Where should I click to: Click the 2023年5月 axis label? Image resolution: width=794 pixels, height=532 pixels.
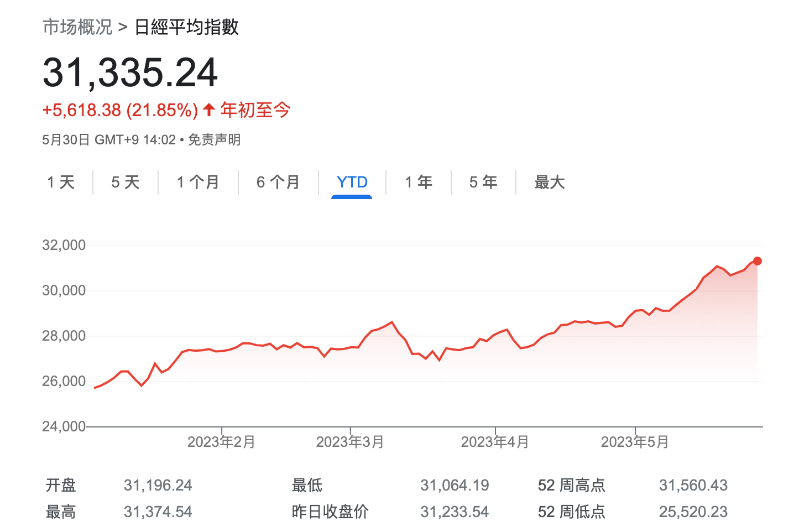pos(635,442)
